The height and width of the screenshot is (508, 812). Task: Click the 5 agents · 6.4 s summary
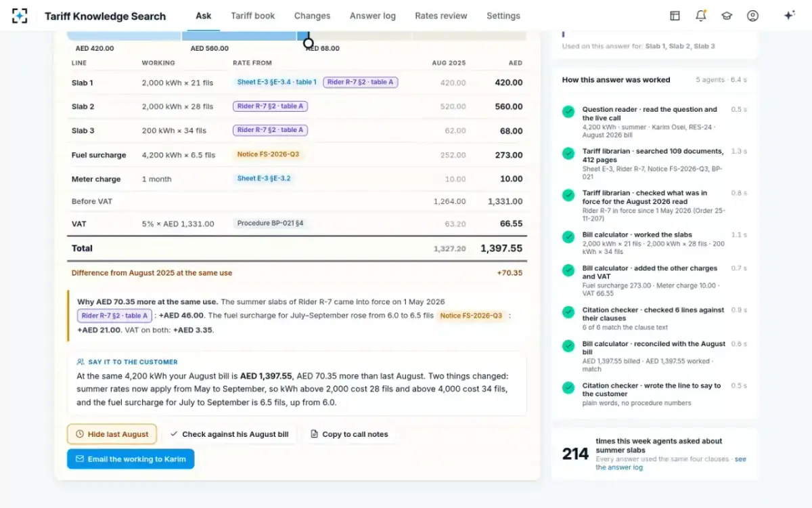pos(721,80)
